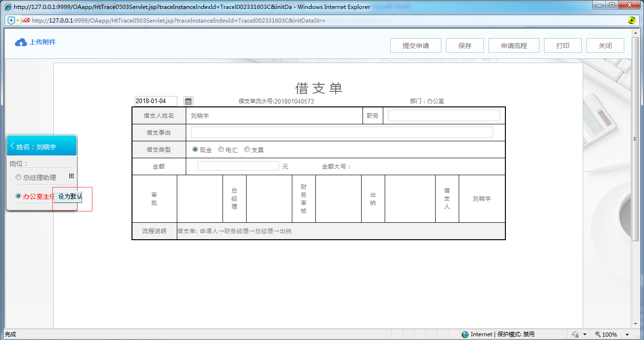644x340 pixels.
Task: Click the Internet globe icon in status bar
Action: pos(465,334)
